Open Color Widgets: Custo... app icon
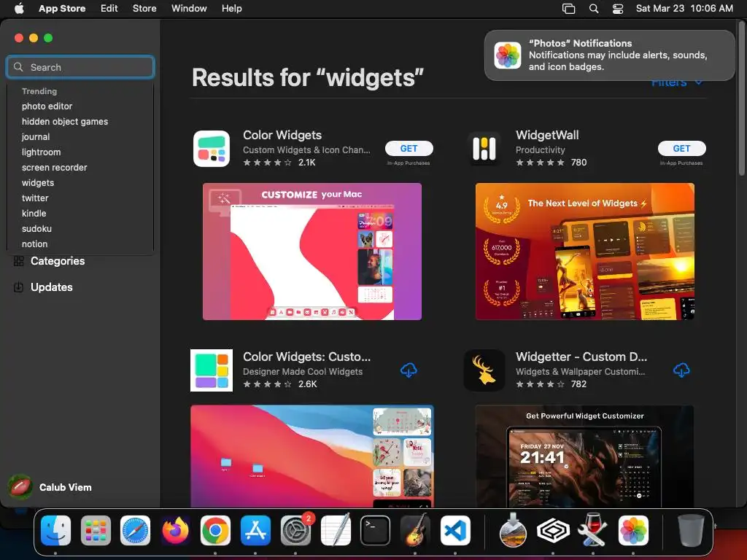The height and width of the screenshot is (560, 747). pyautogui.click(x=212, y=370)
